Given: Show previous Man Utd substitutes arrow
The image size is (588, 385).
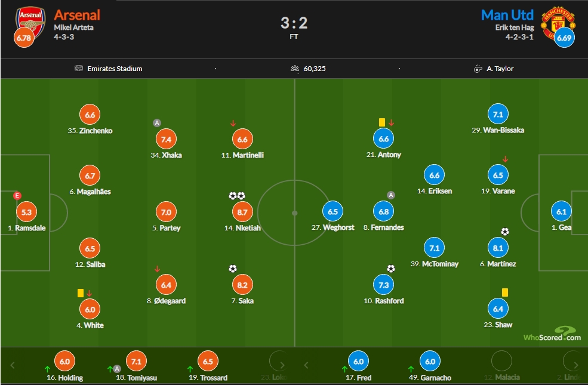Looking at the screenshot, I should click(306, 365).
